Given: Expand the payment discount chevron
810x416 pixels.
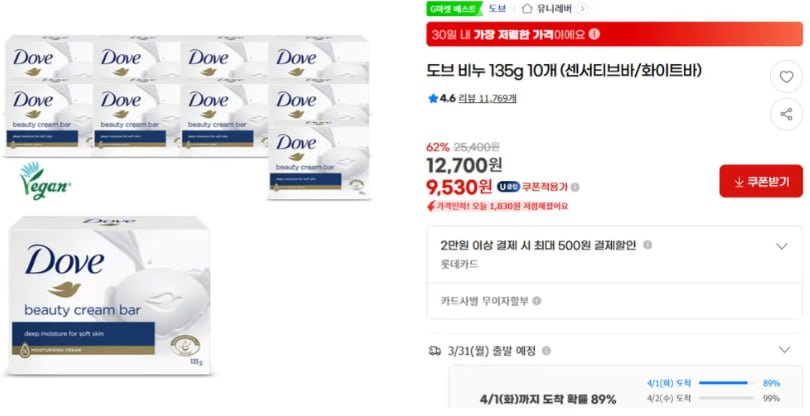Looking at the screenshot, I should (x=782, y=246).
